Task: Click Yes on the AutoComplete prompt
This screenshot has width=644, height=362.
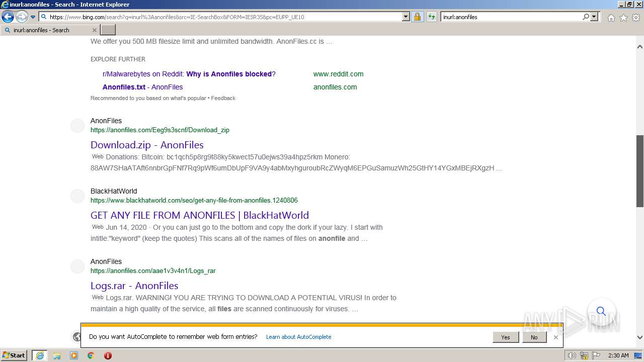Action: pyautogui.click(x=506, y=337)
